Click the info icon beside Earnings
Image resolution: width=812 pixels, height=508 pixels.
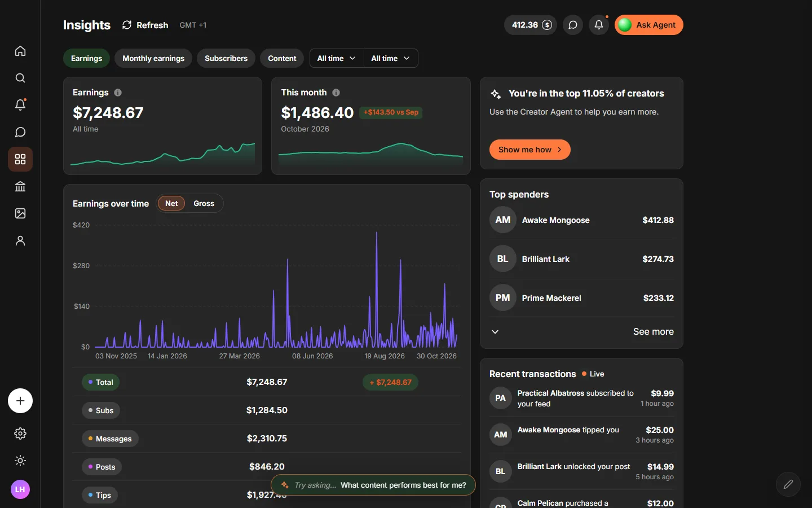pos(118,93)
